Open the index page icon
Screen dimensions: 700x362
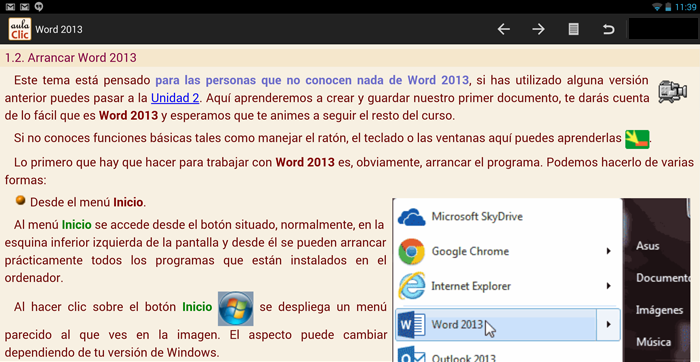(x=573, y=29)
